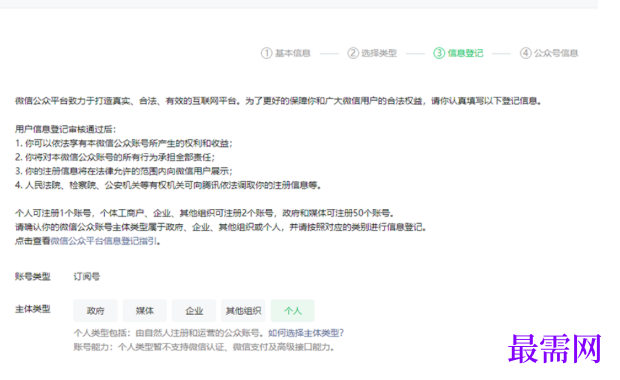620x380 pixels.
Task: Click the 订阅号 account type value
Action: click(x=87, y=276)
